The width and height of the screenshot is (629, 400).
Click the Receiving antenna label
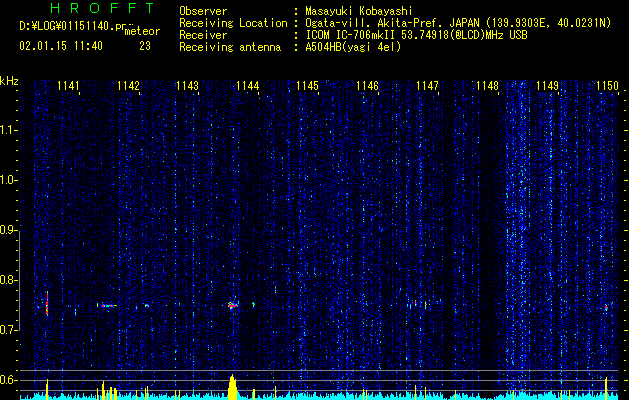click(230, 47)
